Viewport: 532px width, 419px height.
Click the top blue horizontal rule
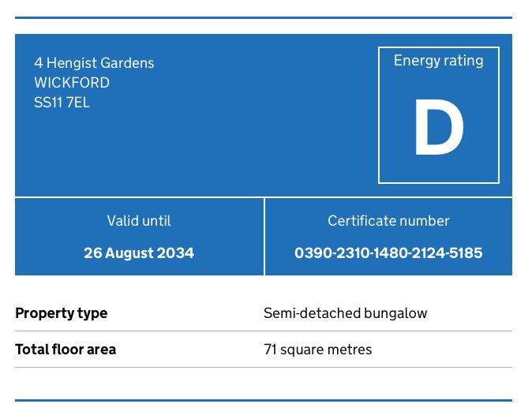click(264, 17)
